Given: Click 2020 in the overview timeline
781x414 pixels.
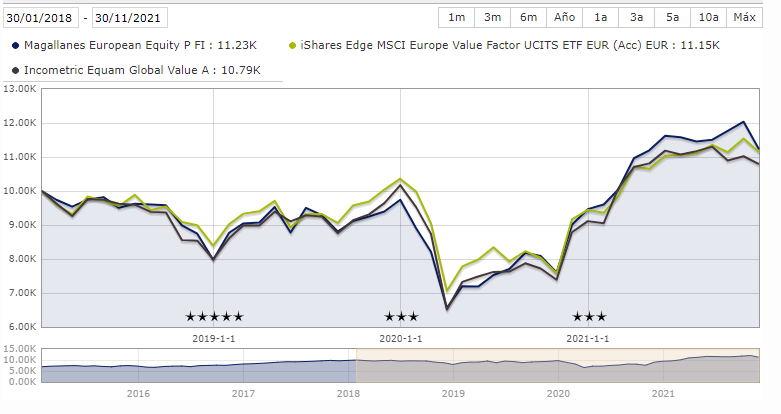Looking at the screenshot, I should click(558, 394).
